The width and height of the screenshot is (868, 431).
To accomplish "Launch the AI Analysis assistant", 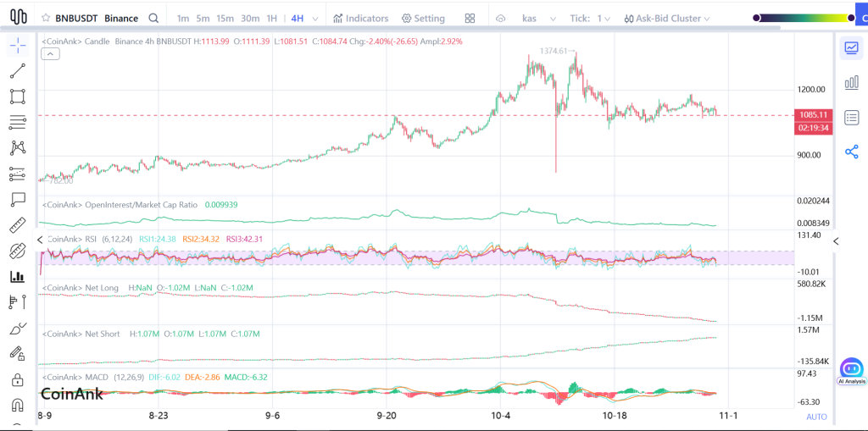I will pos(851,370).
